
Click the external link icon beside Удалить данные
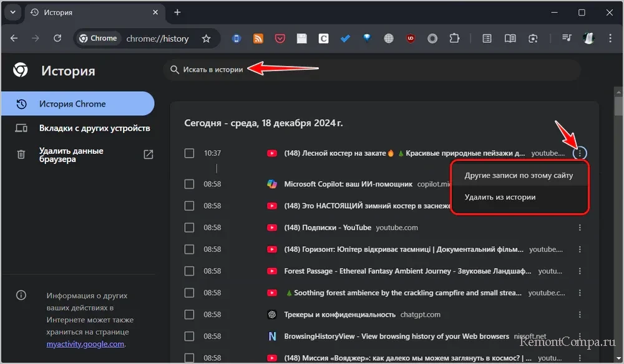pyautogui.click(x=148, y=155)
